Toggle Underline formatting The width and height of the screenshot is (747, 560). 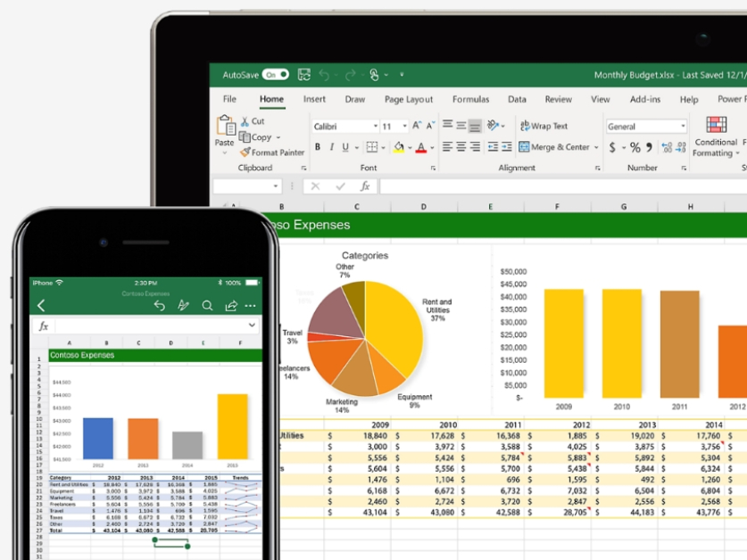[x=345, y=147]
